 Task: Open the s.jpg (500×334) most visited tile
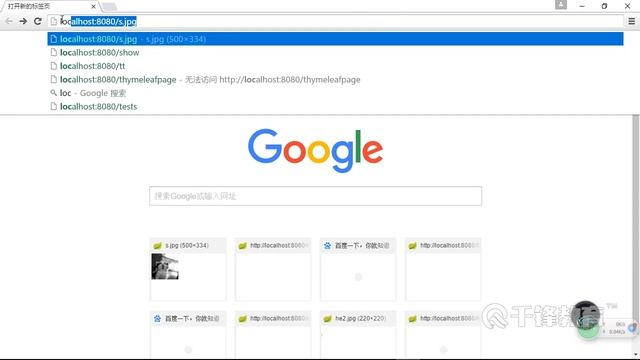pyautogui.click(x=188, y=269)
